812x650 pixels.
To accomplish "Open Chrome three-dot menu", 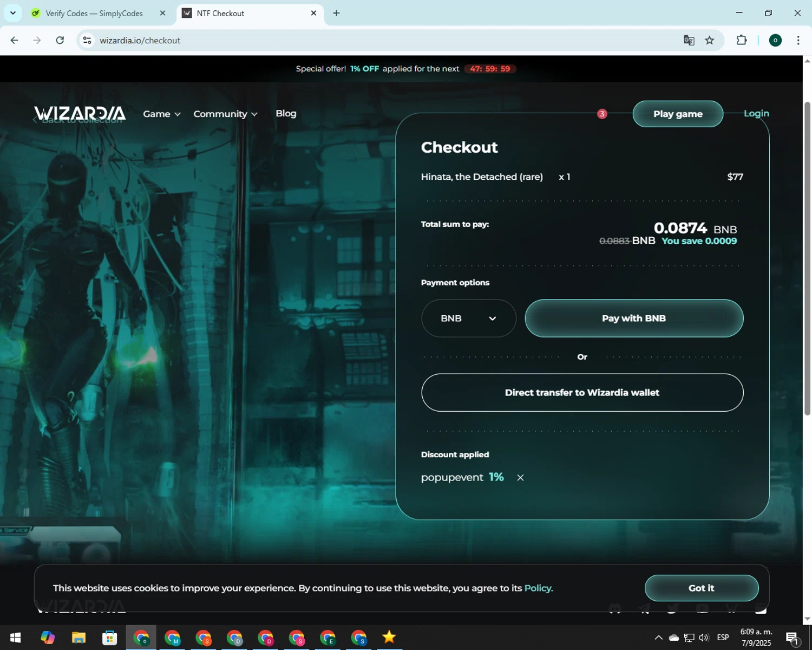I will 798,40.
